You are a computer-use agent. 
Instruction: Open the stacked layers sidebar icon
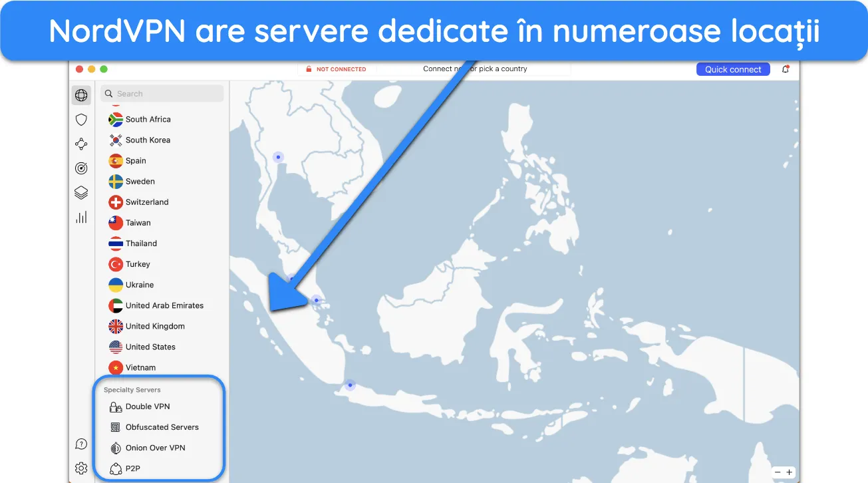81,193
